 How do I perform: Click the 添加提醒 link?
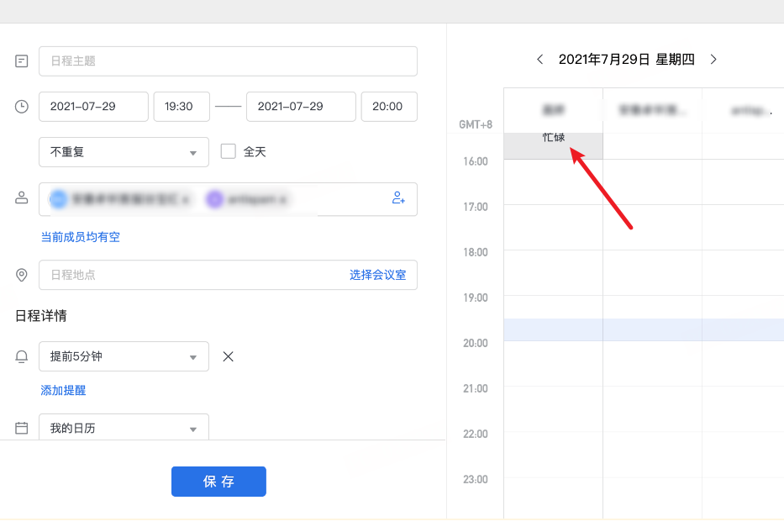(x=63, y=391)
